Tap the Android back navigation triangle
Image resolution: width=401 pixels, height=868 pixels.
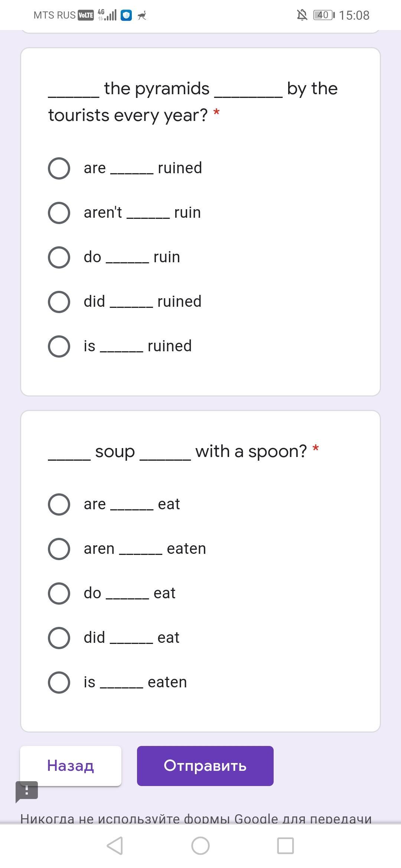pyautogui.click(x=115, y=846)
